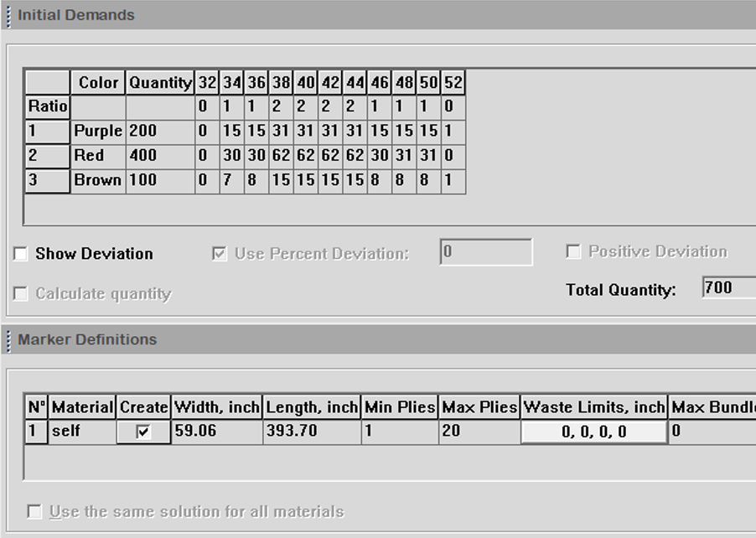Enable the Show Deviation checkbox
The width and height of the screenshot is (756, 538).
point(20,253)
